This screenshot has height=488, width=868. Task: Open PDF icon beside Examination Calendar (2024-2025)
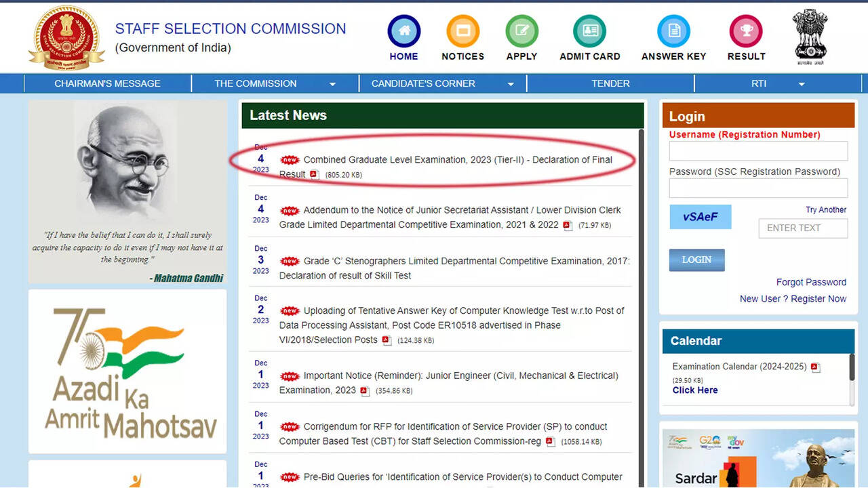click(x=815, y=367)
